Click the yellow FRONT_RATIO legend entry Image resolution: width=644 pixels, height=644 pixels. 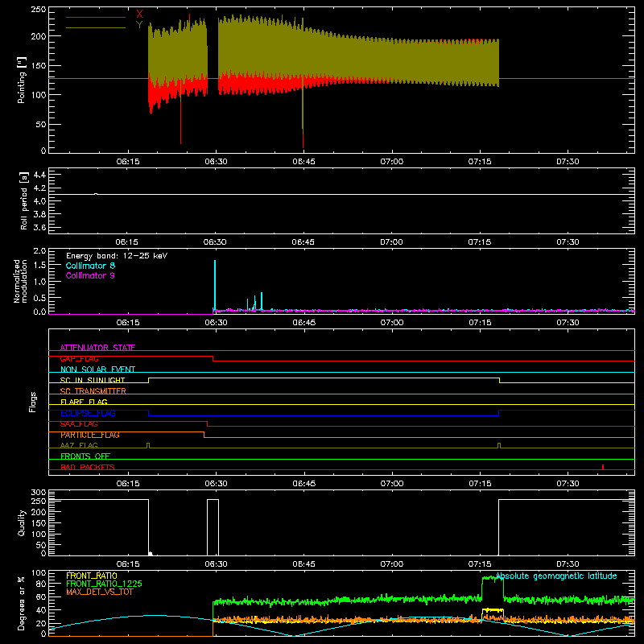pos(92,576)
